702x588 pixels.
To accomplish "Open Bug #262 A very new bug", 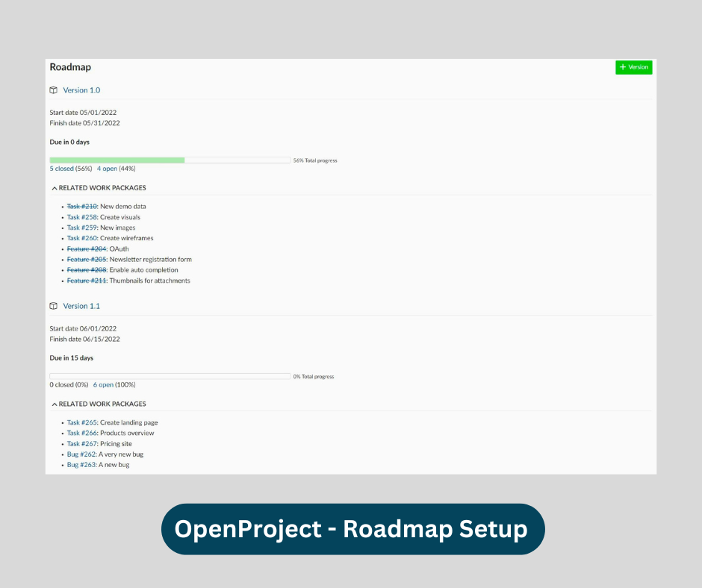I will click(80, 454).
